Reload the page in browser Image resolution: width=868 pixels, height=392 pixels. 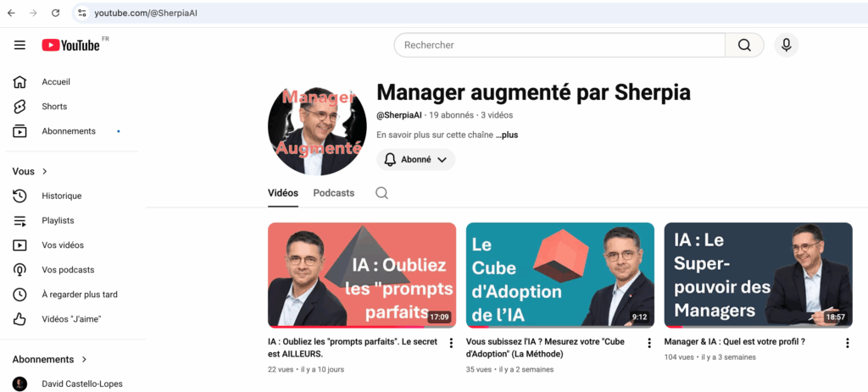[x=55, y=13]
